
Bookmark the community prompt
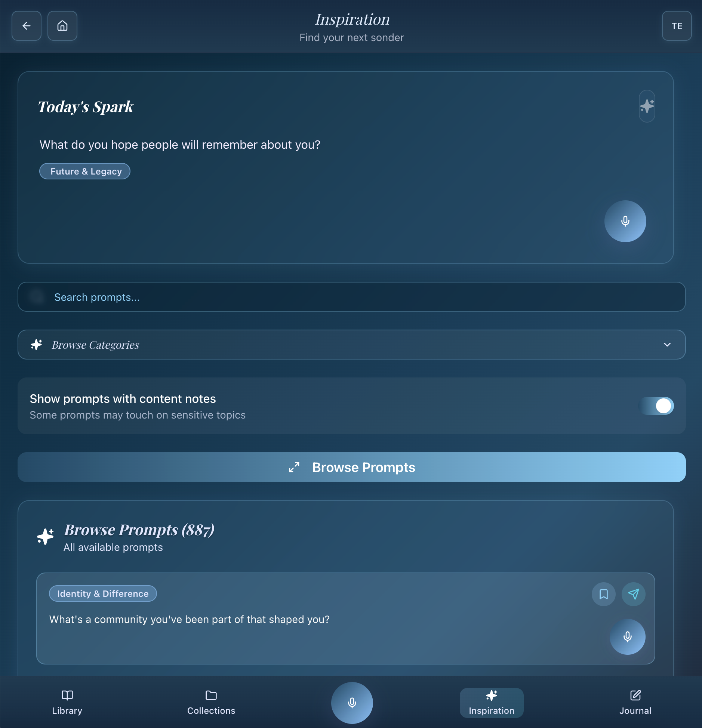click(x=603, y=594)
